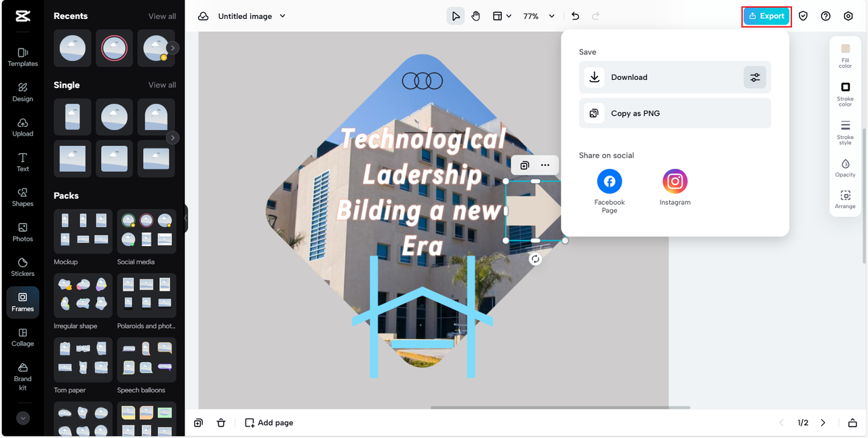This screenshot has width=868, height=438.
Task: Select the red-outlined circle recent frame
Action: tap(114, 48)
